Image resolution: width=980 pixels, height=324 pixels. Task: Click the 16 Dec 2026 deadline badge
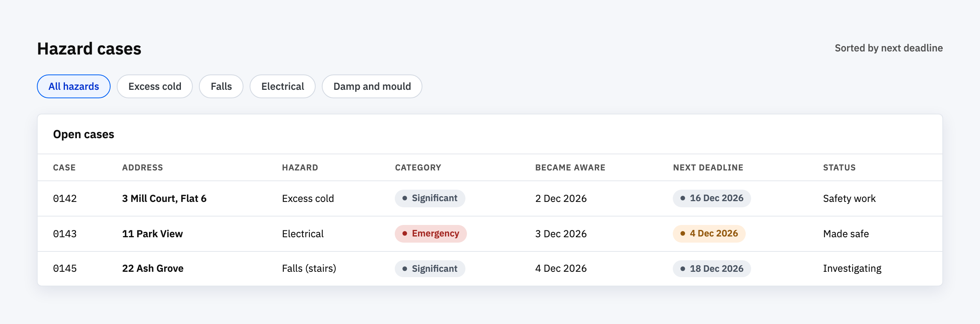(712, 198)
